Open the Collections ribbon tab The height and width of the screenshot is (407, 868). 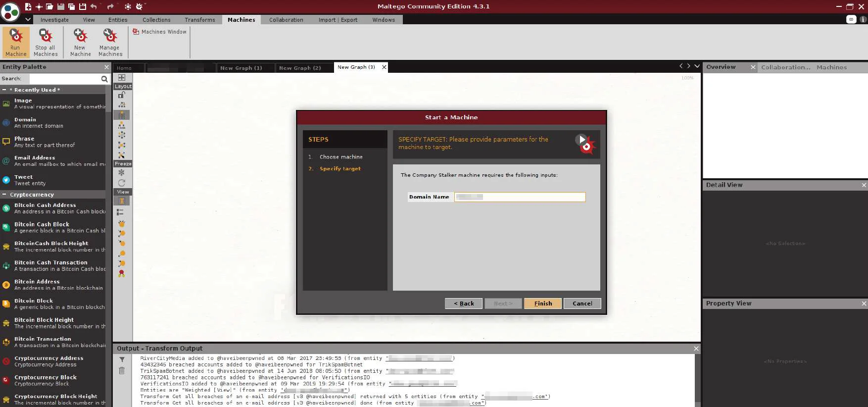tap(156, 20)
